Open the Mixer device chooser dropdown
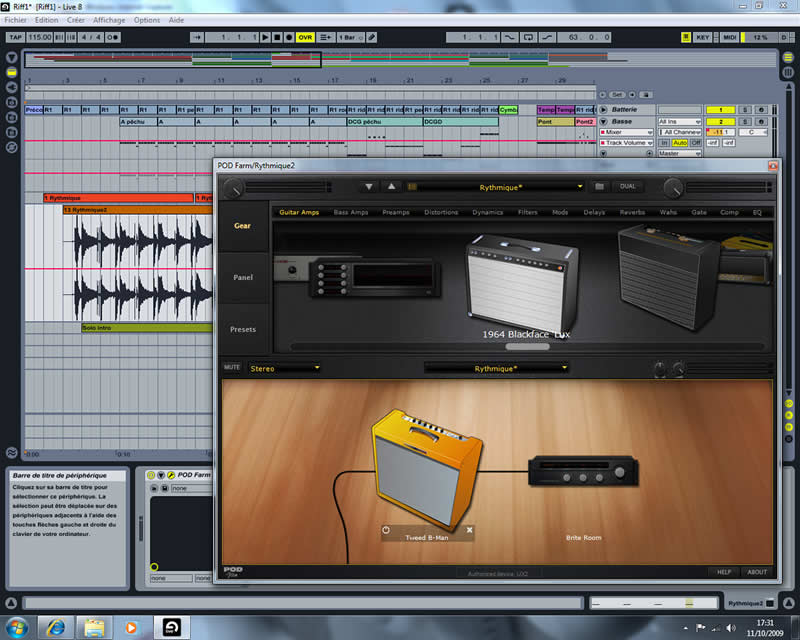800x640 pixels. pos(627,132)
